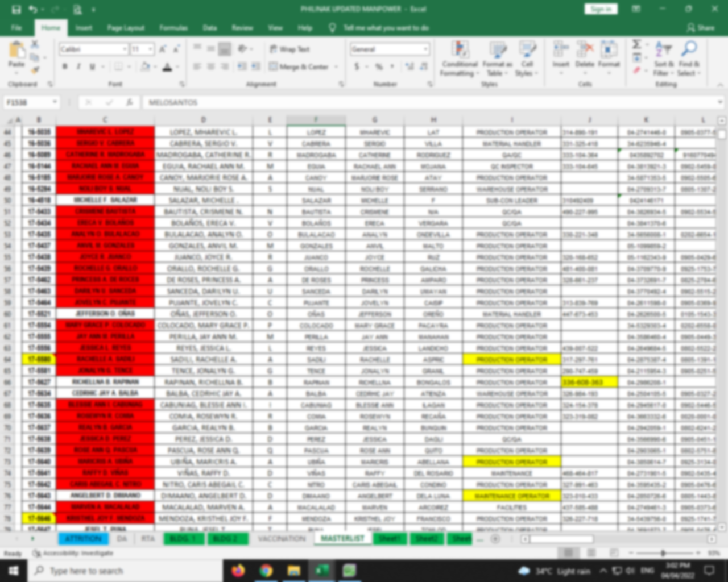Screen dimensions: 728x582
Task: Toggle Merge & Center on the selection
Action: click(x=300, y=66)
